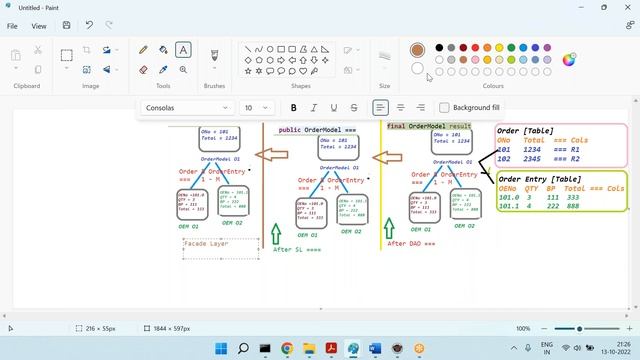
Task: Pick the Heart shape
Action: 303,71
